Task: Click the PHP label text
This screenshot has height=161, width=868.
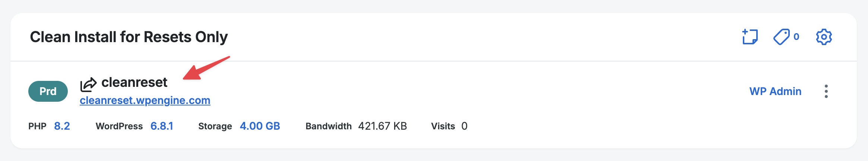Action: coord(37,126)
